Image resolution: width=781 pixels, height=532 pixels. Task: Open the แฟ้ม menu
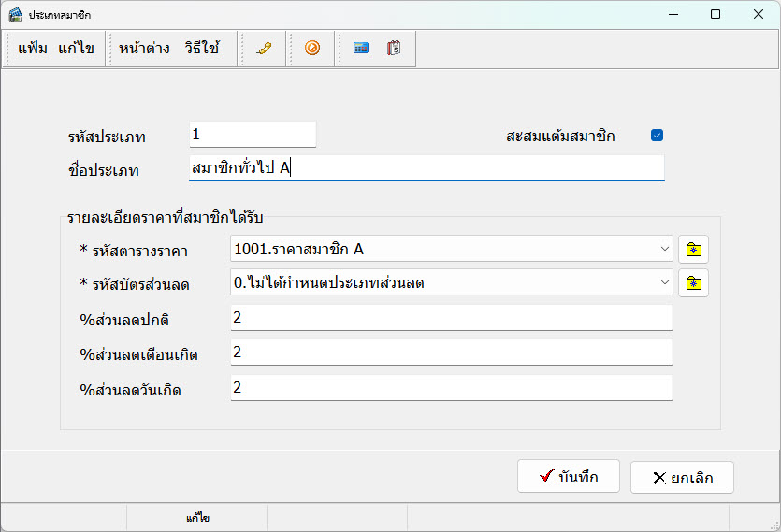click(33, 49)
